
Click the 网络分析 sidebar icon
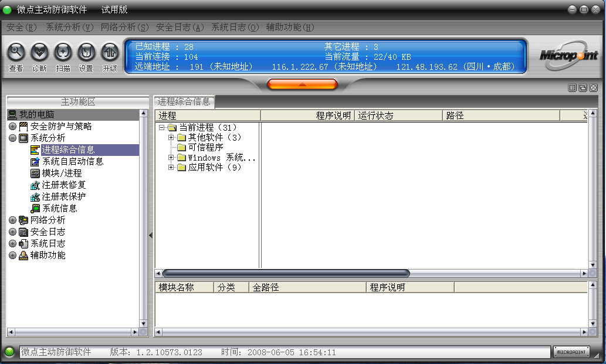[23, 220]
